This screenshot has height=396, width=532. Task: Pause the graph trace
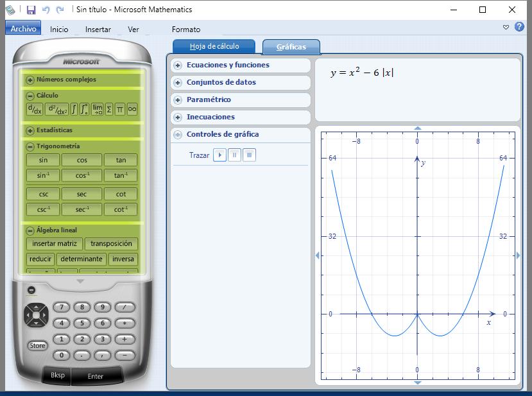(234, 155)
